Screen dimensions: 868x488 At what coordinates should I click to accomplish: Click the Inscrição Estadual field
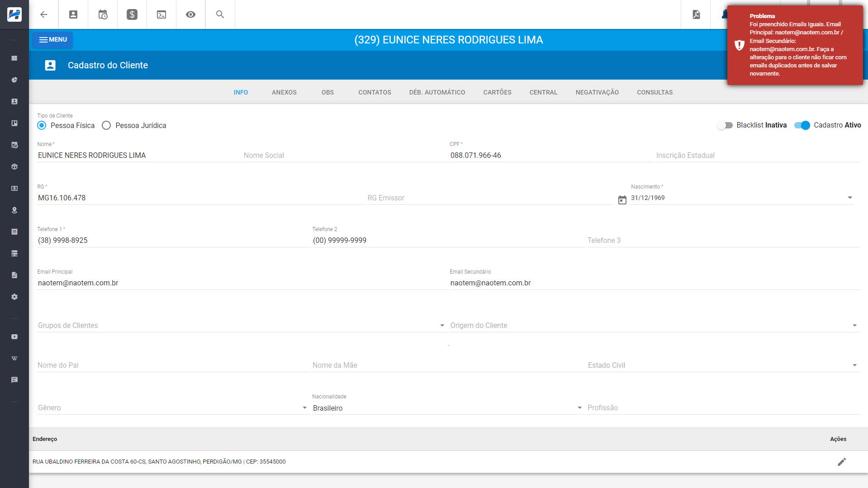(x=758, y=156)
